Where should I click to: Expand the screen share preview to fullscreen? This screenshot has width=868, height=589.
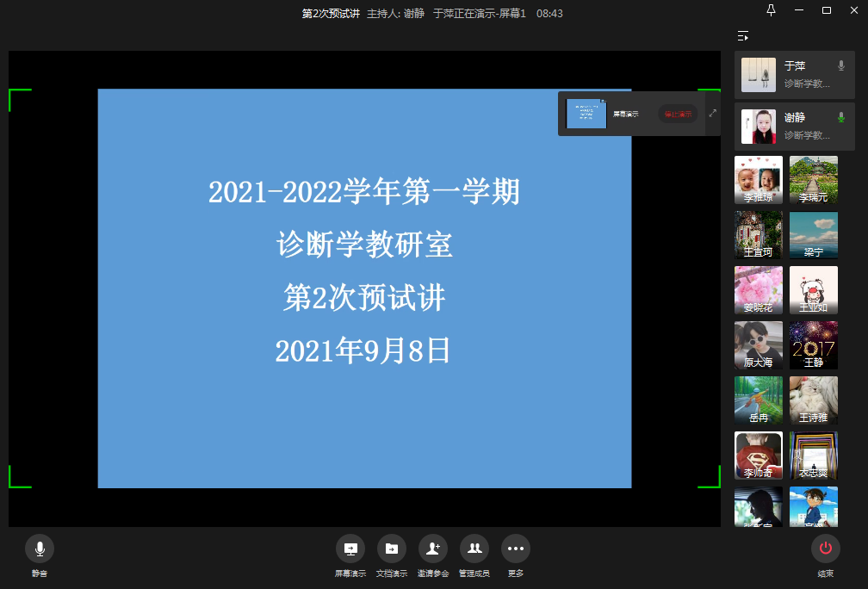point(712,113)
